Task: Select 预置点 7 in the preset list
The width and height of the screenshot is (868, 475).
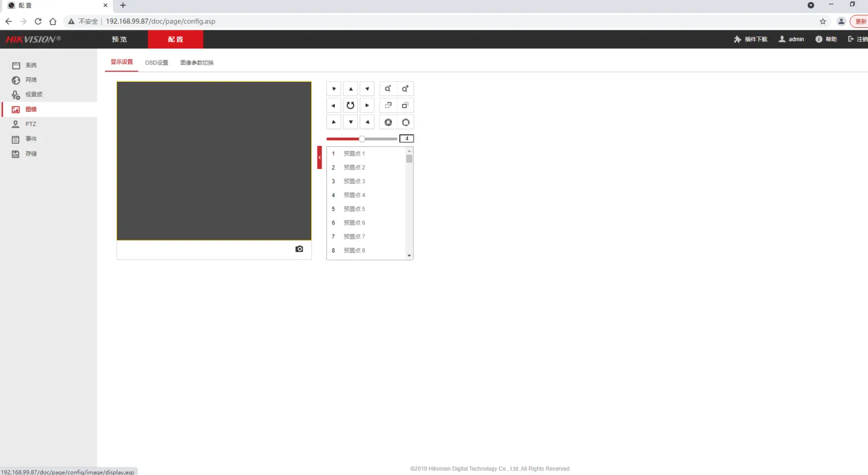Action: 366,237
